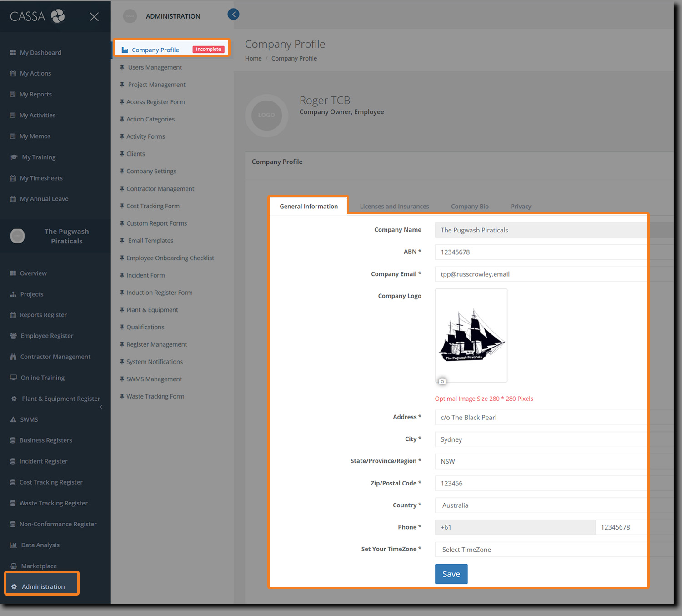Click the My Timesheets icon

click(x=13, y=178)
